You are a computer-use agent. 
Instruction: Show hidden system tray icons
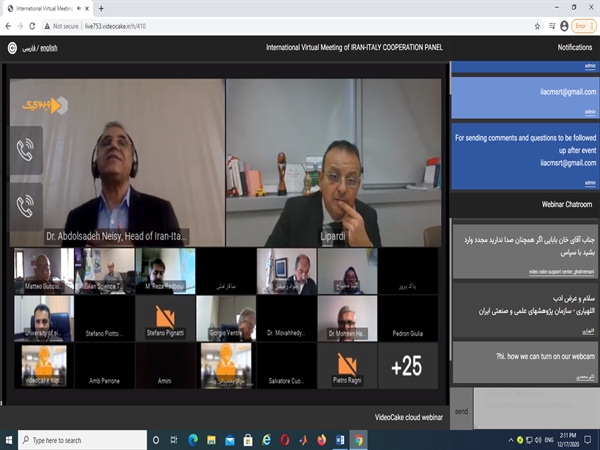click(511, 440)
